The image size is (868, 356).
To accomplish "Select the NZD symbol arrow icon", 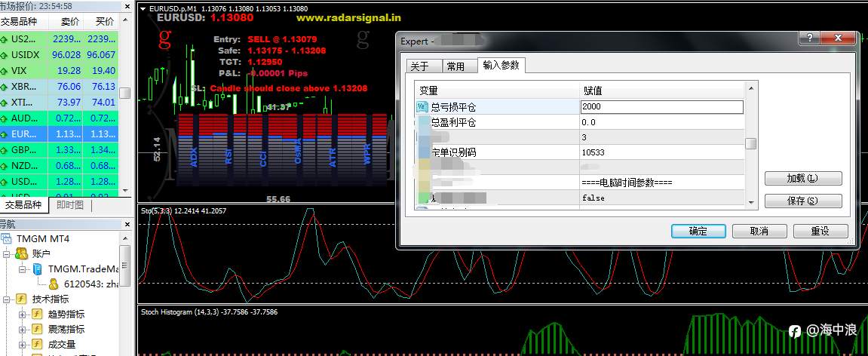I will coord(3,166).
